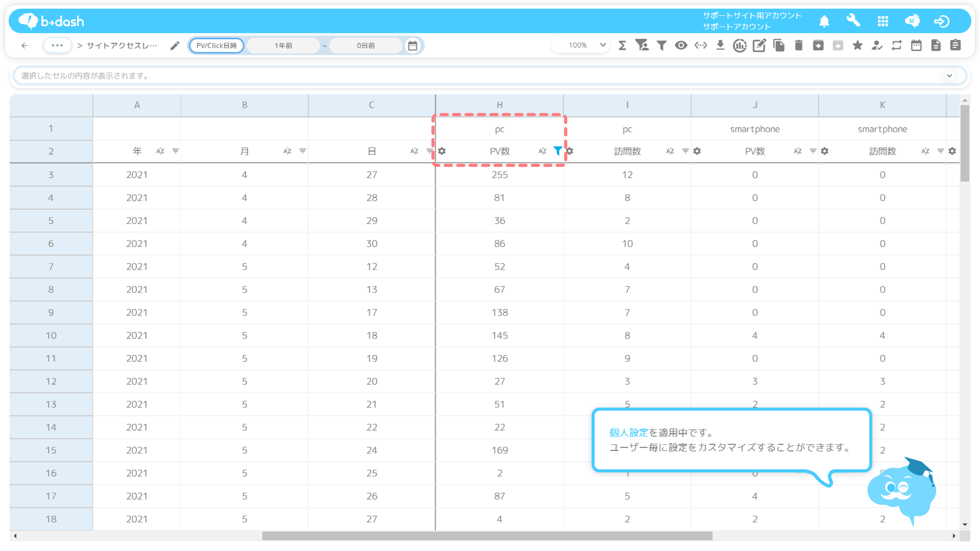Select the PV/Click日時 date type
This screenshot has height=551, width=980.
217,46
